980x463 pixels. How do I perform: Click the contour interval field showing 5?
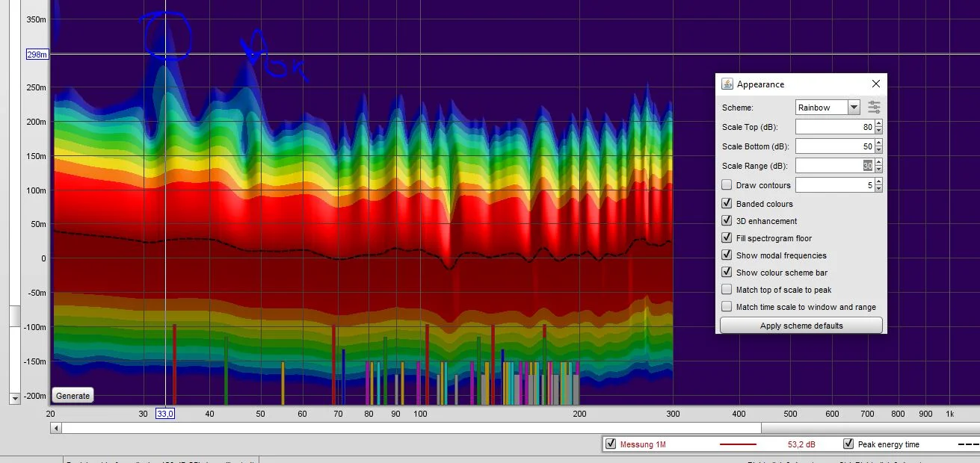pyautogui.click(x=835, y=185)
